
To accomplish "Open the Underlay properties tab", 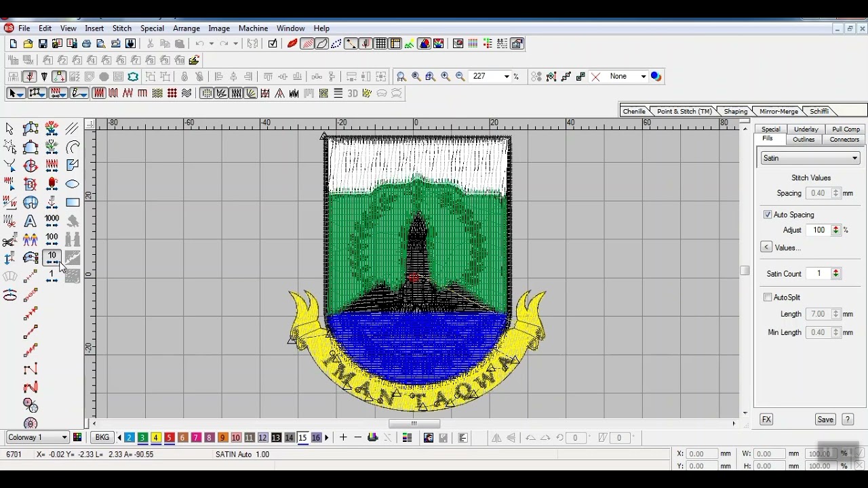I will click(x=806, y=129).
